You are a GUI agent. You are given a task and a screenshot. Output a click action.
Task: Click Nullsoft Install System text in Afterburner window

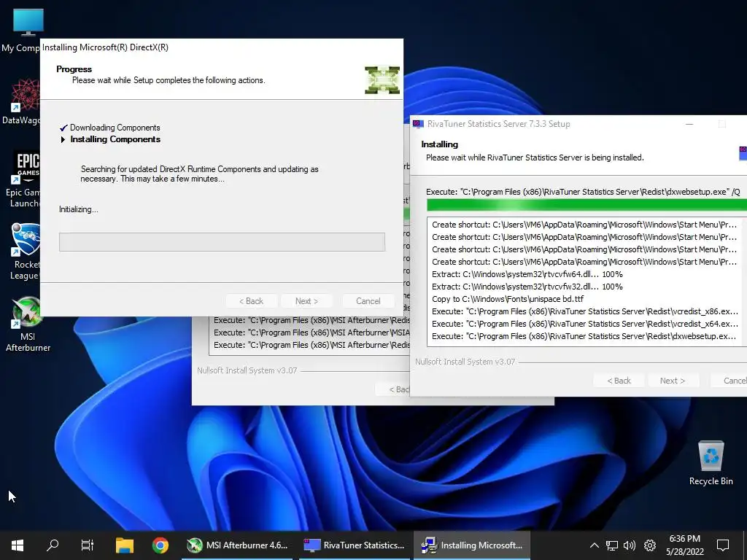tap(247, 370)
